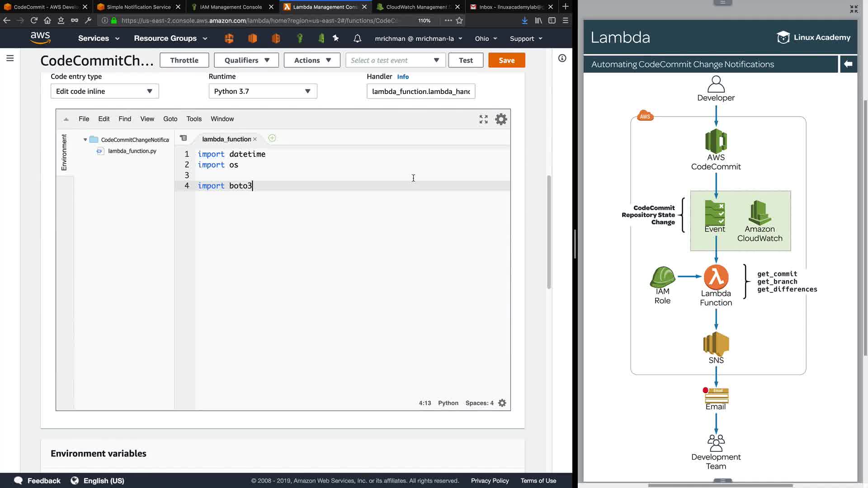Image resolution: width=868 pixels, height=488 pixels.
Task: Open the code editor settings gear
Action: click(501, 119)
